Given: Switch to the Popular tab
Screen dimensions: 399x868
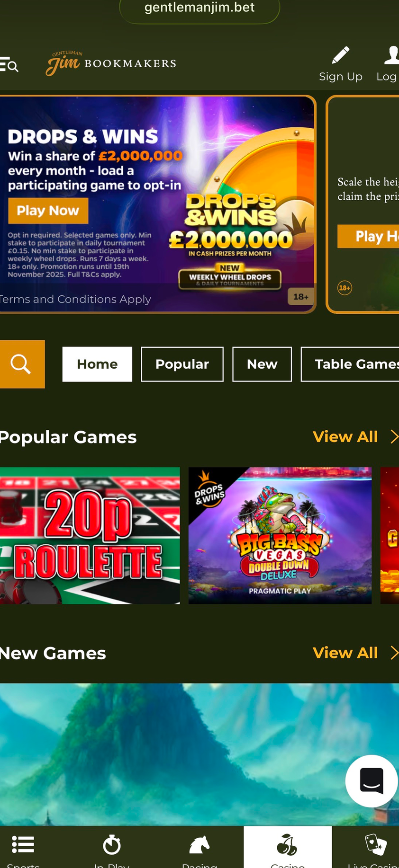Looking at the screenshot, I should (182, 364).
